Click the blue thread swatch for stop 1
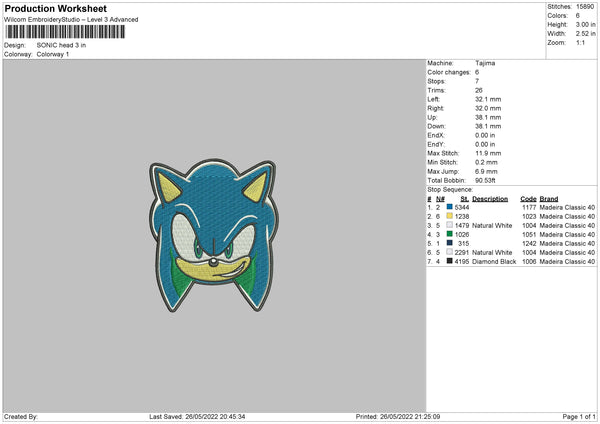 (x=451, y=207)
